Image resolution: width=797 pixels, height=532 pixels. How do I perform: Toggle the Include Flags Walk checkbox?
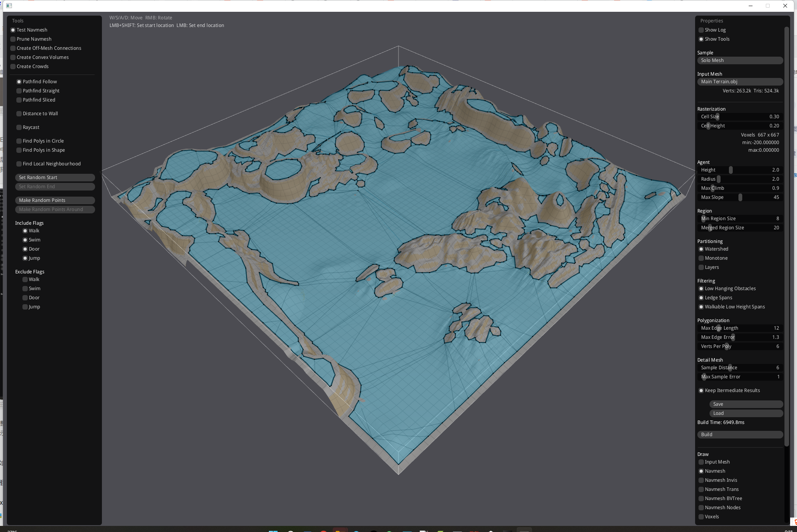[x=25, y=231]
